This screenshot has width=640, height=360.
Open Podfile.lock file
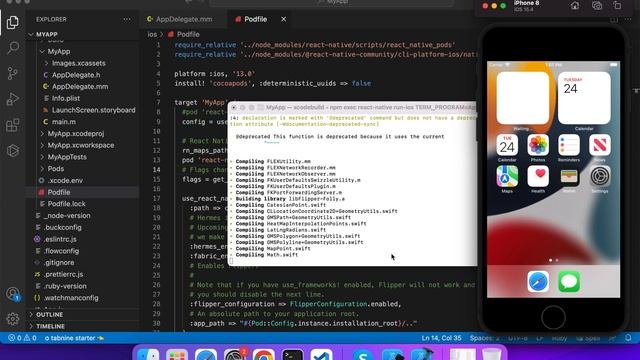(x=66, y=204)
